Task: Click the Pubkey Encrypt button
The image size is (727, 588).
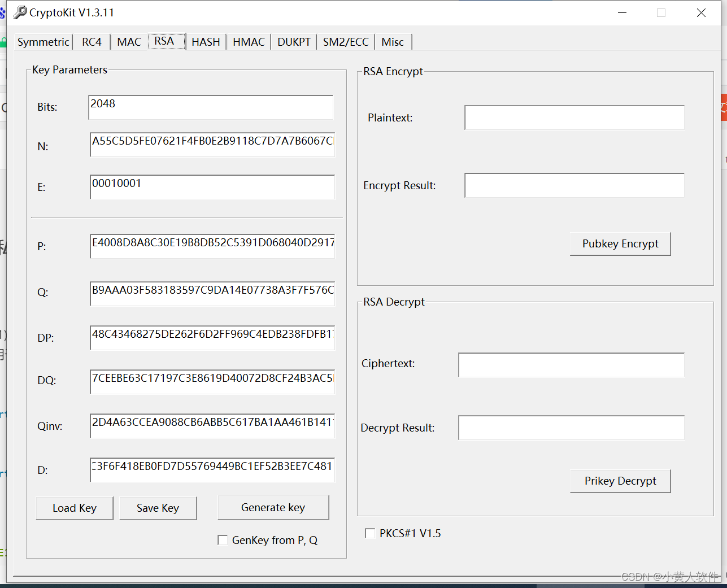Action: click(620, 243)
